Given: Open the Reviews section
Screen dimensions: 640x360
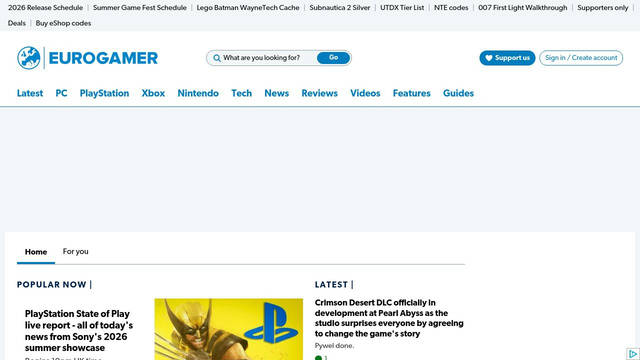Looking at the screenshot, I should [320, 93].
